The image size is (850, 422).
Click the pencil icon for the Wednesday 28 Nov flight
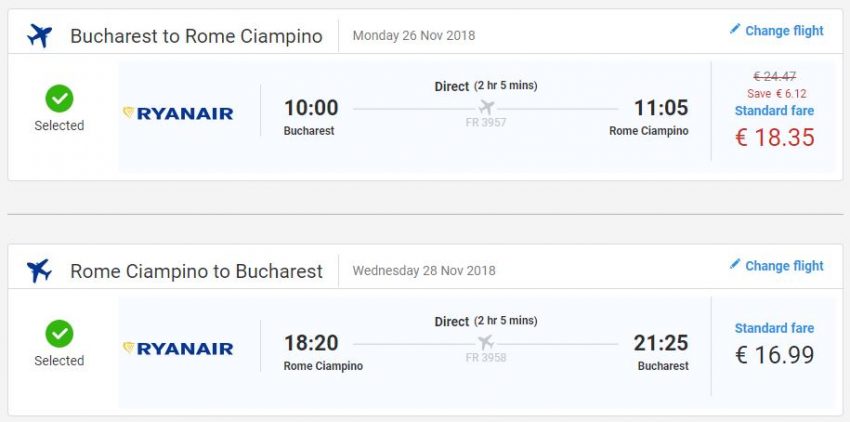coord(735,265)
